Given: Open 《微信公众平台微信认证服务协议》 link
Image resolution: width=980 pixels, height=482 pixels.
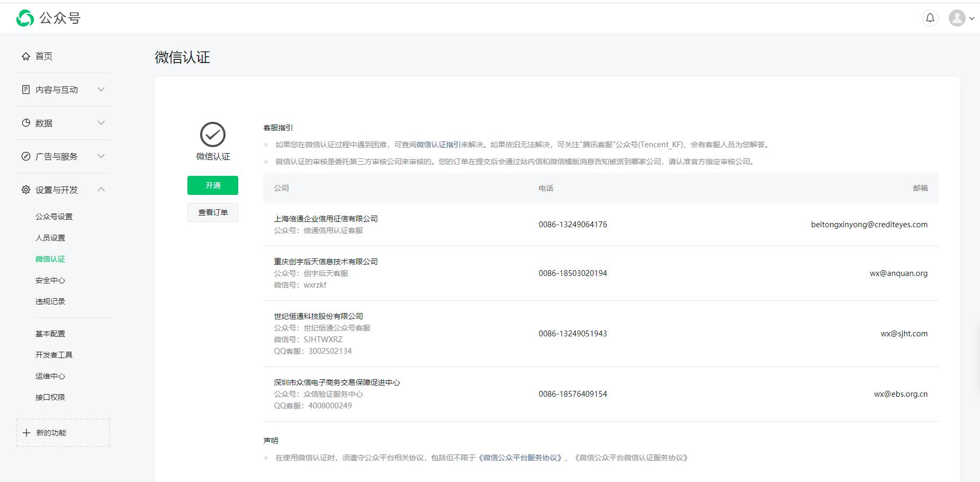Looking at the screenshot, I should click(x=631, y=458).
